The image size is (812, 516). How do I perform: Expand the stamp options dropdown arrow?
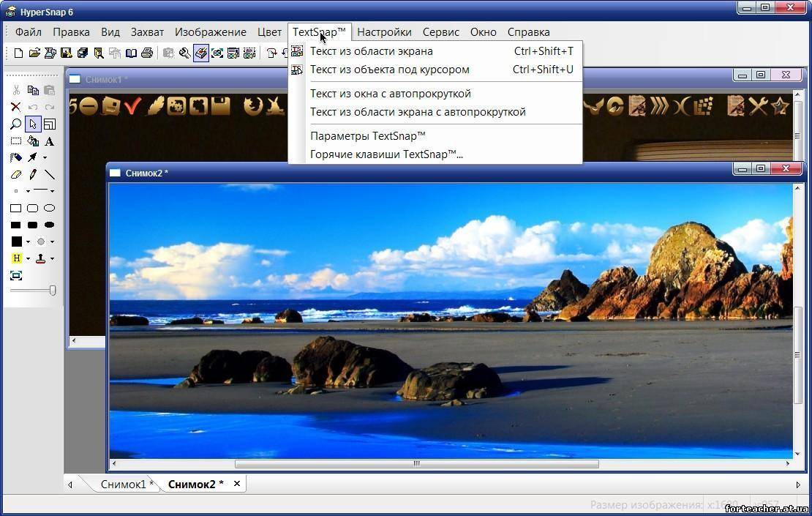[52, 259]
